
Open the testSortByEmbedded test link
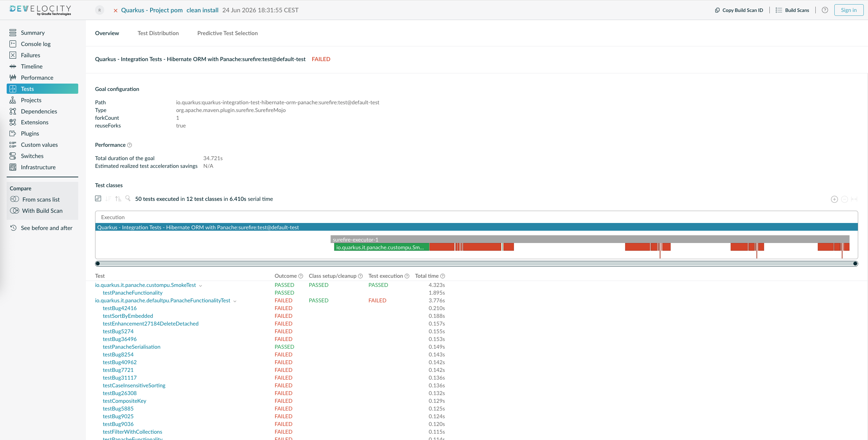[128, 316]
